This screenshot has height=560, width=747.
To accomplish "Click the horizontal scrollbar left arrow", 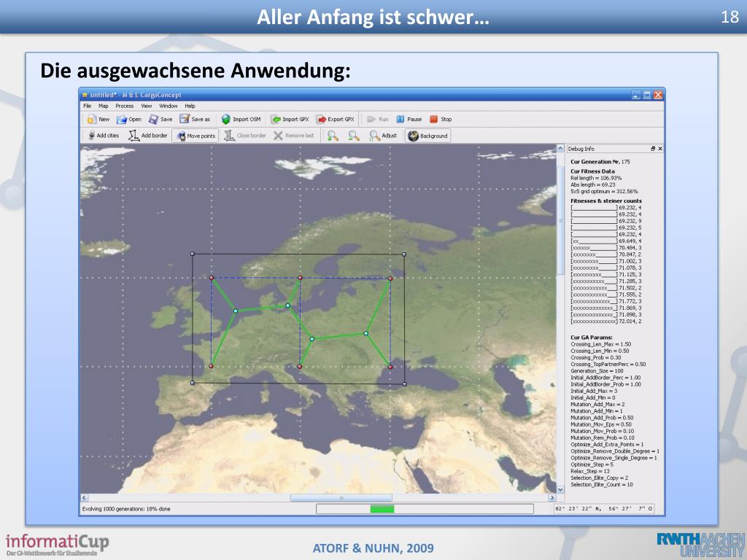I will tap(85, 497).
